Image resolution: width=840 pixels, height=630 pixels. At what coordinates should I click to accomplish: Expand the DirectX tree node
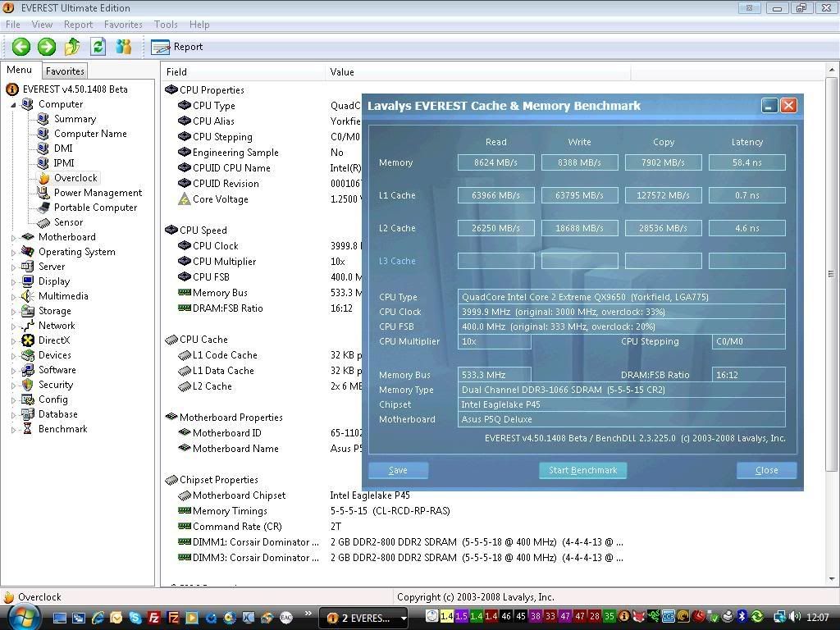pos(13,340)
